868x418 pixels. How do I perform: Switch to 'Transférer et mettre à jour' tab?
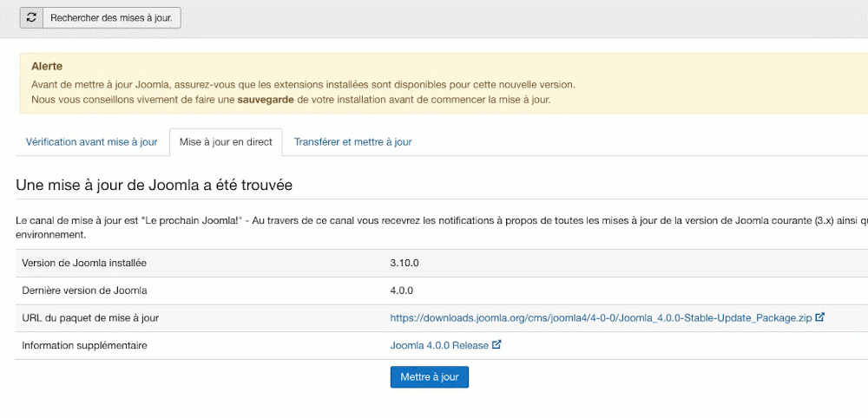pos(352,142)
